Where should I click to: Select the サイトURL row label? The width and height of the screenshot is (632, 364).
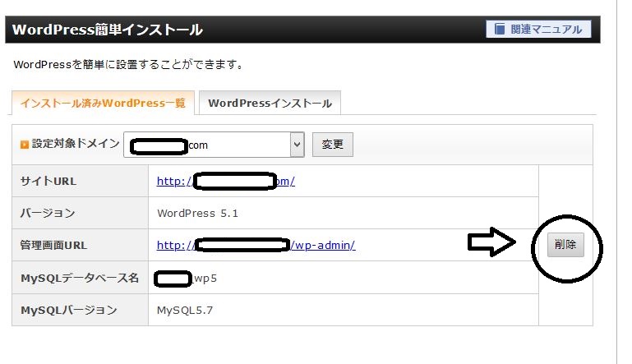click(48, 182)
